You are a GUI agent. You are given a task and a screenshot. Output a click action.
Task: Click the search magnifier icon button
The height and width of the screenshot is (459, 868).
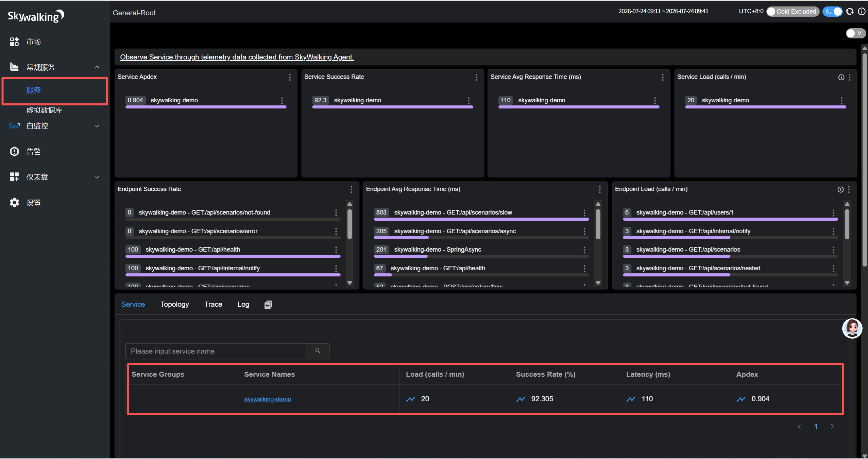(x=318, y=351)
